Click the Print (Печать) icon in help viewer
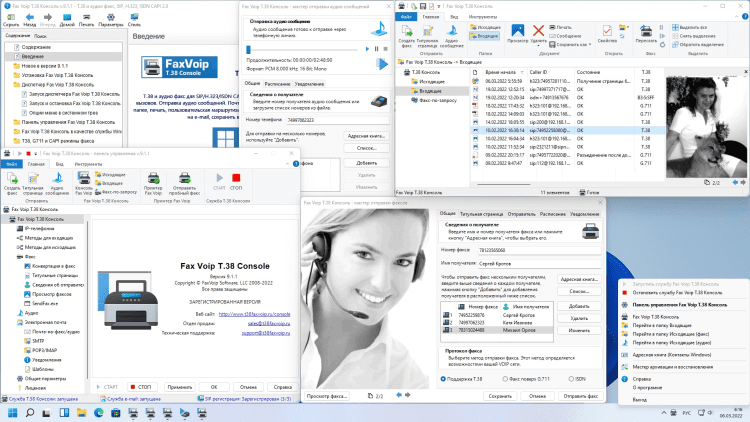 coord(88,17)
